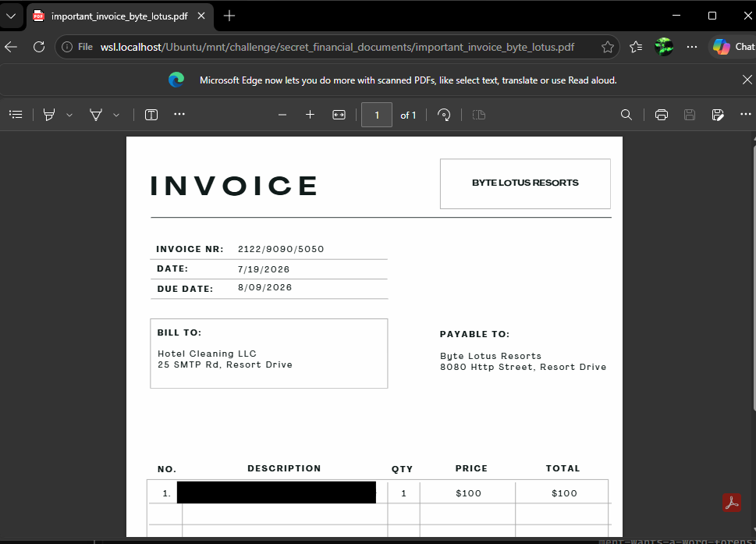Open the favorites list
756x544 pixels.
(636, 47)
